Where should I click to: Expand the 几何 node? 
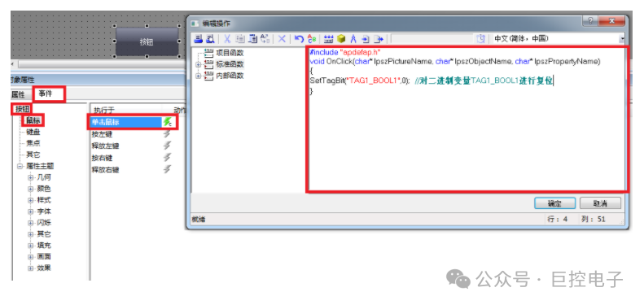pyautogui.click(x=30, y=178)
